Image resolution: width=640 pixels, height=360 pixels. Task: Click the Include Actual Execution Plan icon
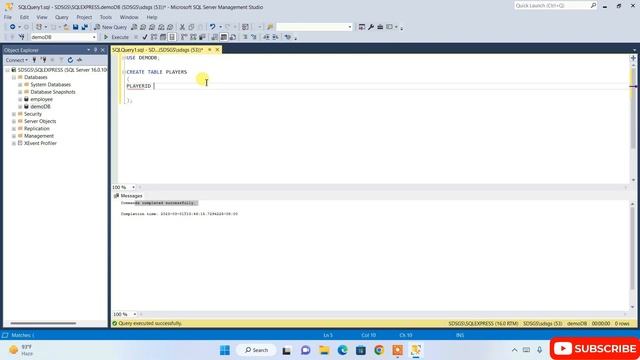coord(184,37)
